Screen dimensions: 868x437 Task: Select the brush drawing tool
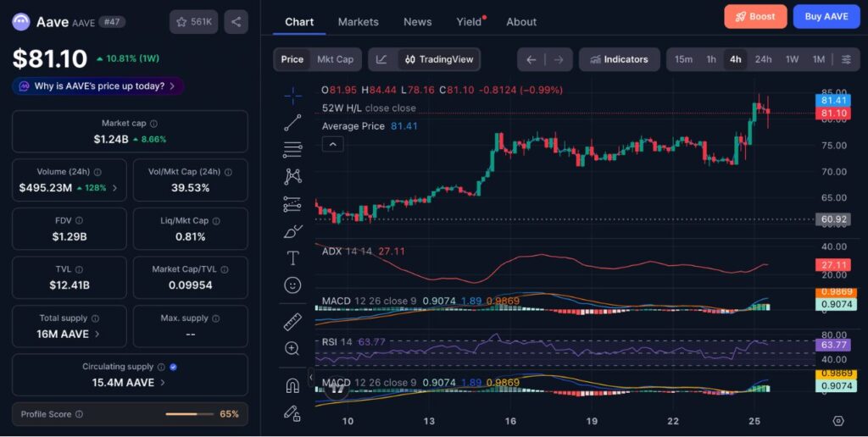click(292, 231)
